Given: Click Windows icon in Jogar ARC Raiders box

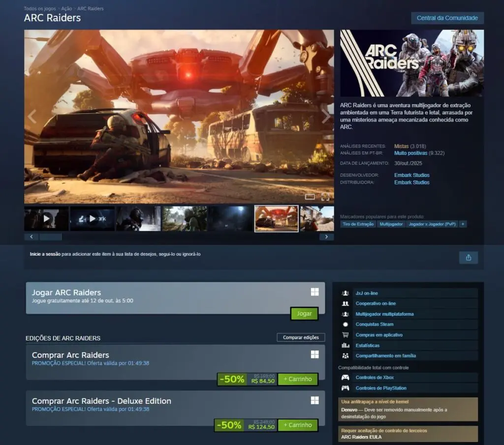Looking at the screenshot, I should (x=315, y=292).
